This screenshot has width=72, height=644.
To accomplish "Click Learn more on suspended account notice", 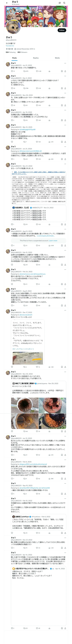I will point(53,241).
